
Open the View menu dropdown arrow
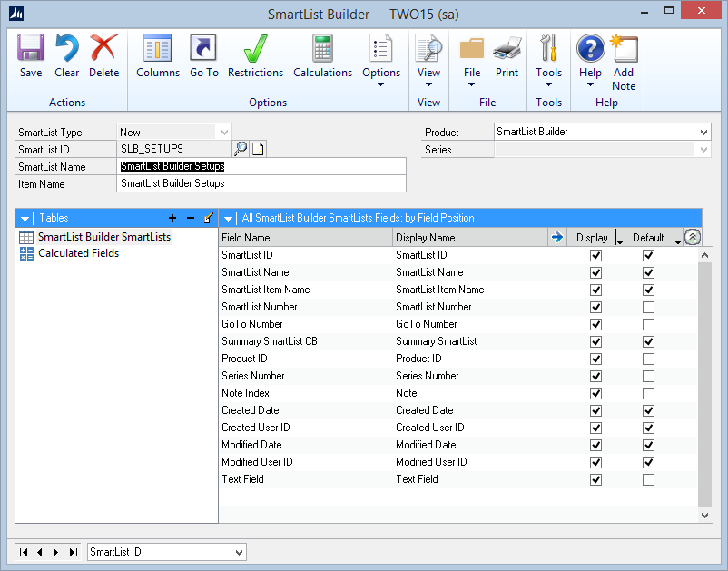pos(428,84)
